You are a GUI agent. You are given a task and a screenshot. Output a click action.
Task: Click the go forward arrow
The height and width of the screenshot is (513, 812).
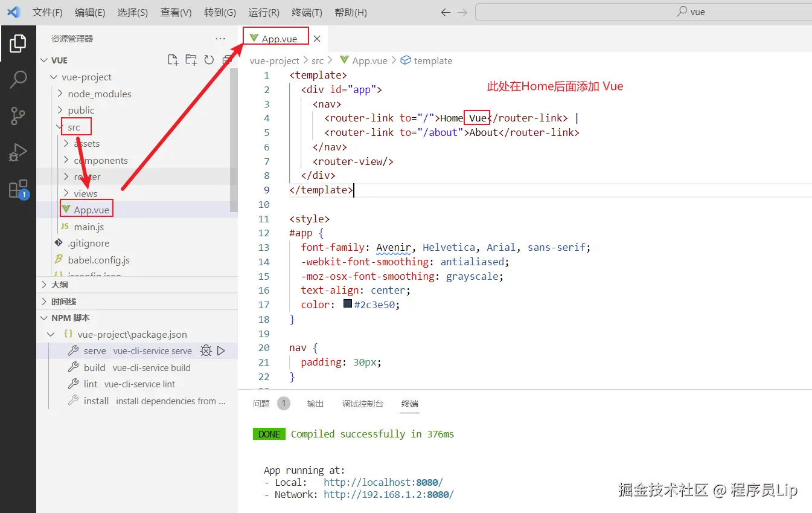click(x=462, y=12)
